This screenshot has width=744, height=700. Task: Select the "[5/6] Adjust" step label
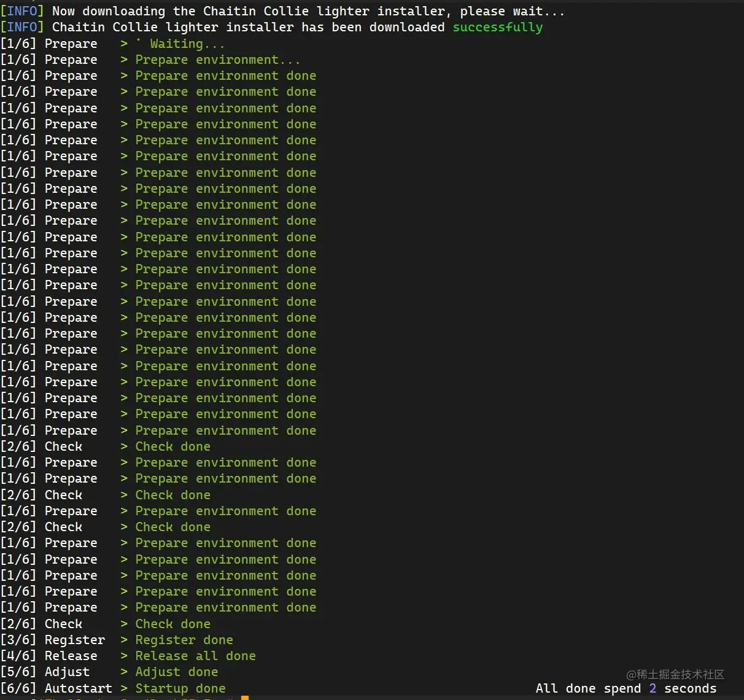point(45,672)
